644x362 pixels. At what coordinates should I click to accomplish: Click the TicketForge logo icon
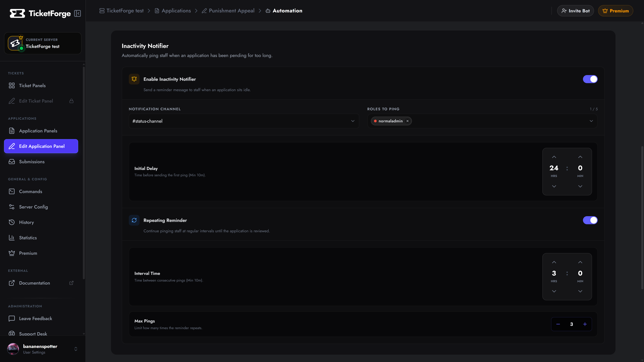[x=17, y=14]
